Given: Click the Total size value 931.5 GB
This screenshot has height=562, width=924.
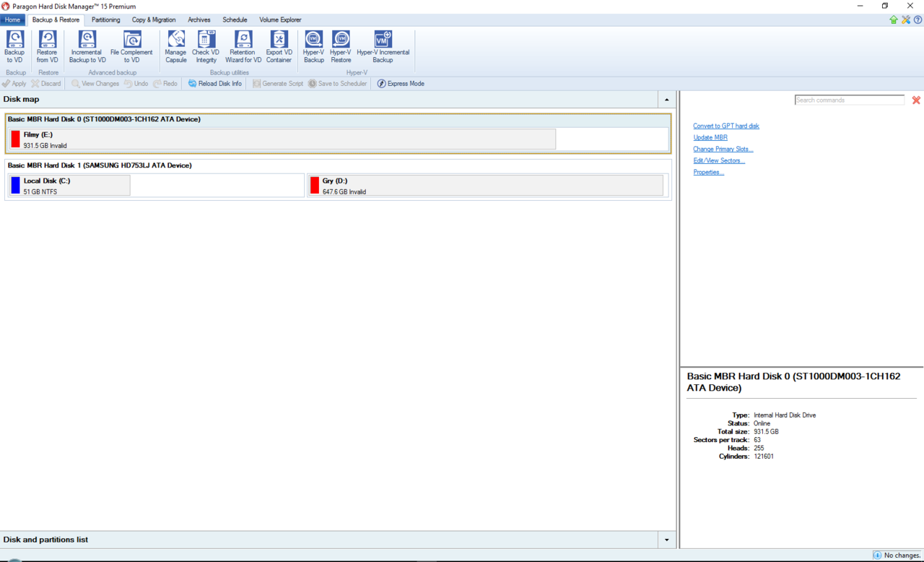Looking at the screenshot, I should [x=766, y=431].
